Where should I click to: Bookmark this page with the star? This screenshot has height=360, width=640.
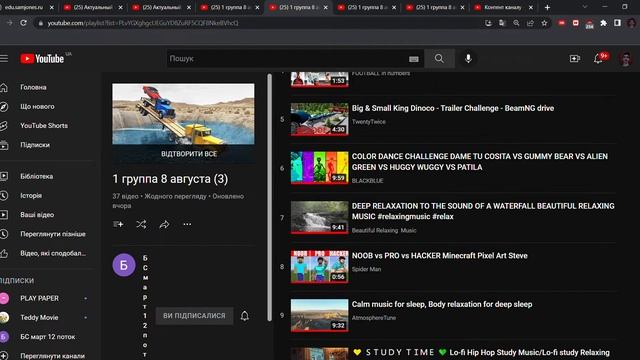(544, 23)
